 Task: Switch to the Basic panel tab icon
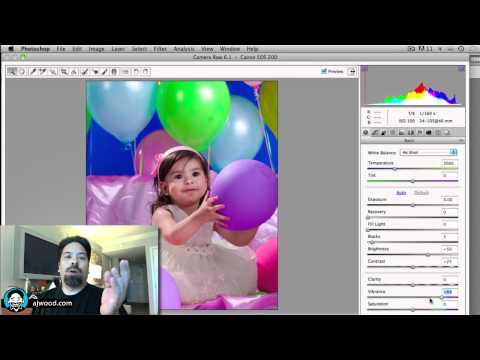366,132
